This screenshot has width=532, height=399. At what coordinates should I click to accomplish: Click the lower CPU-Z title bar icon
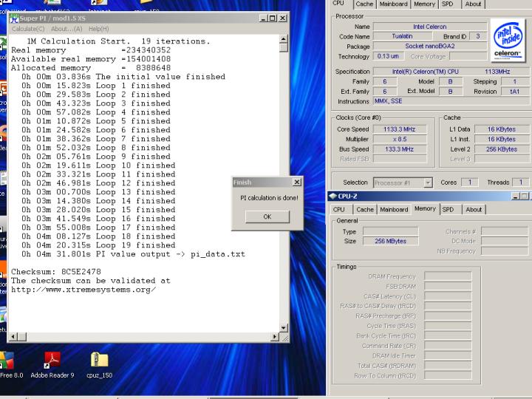pyautogui.click(x=332, y=196)
